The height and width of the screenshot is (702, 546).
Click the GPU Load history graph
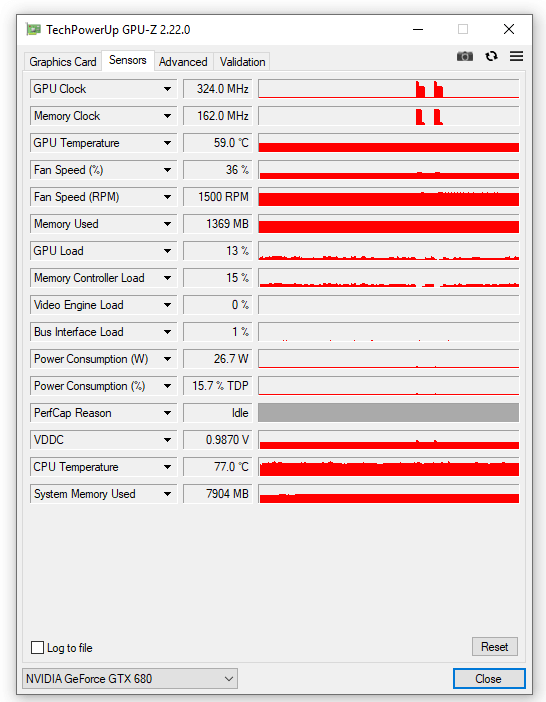388,251
